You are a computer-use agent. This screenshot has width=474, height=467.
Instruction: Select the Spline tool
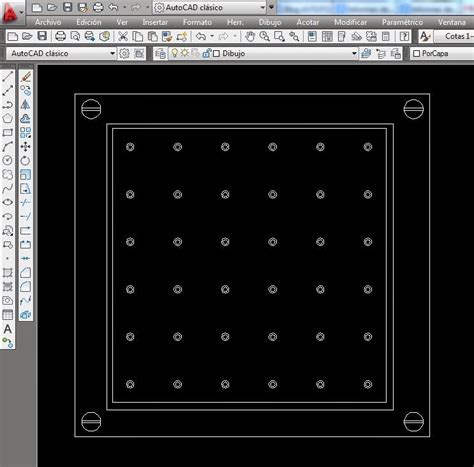point(7,188)
